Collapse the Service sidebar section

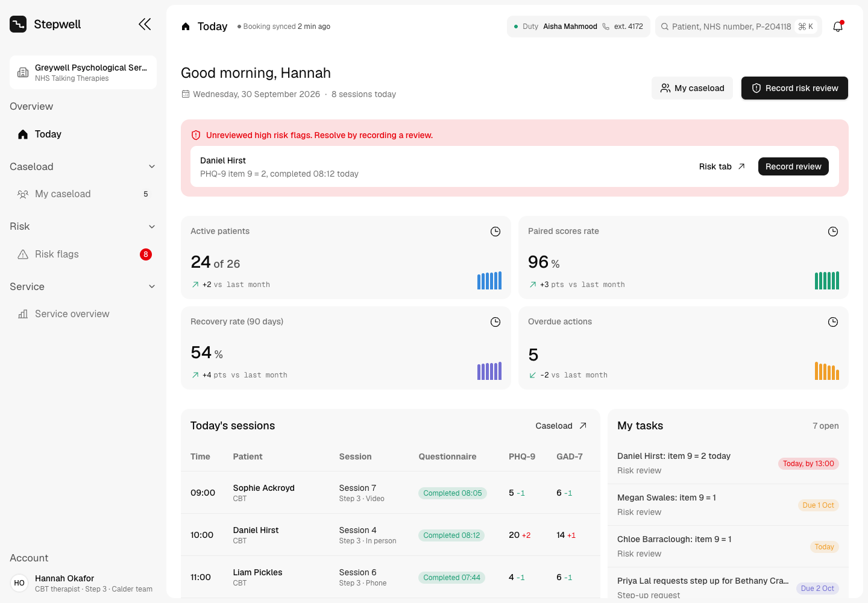pyautogui.click(x=152, y=286)
